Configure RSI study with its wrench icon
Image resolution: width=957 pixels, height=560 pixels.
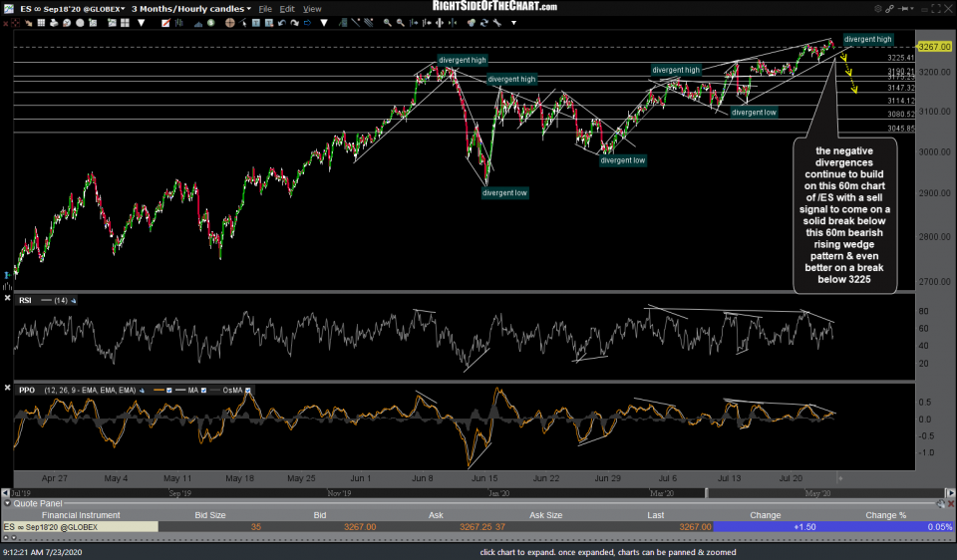[x=74, y=301]
